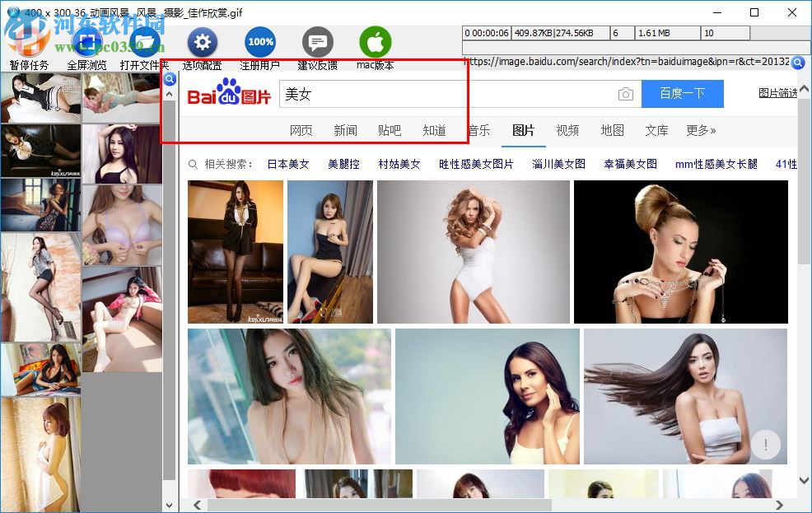Screen dimensions: 812x513
Task: Open the 日本美女 related search link
Action: (x=287, y=164)
